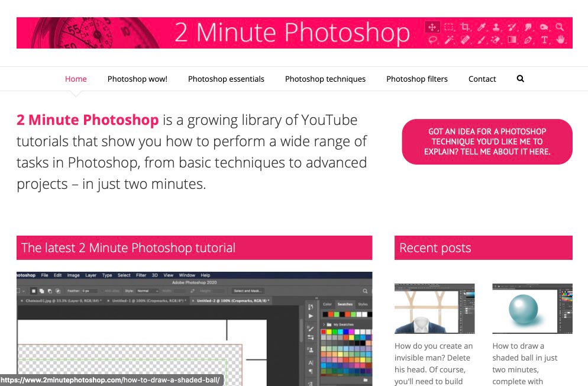Click the 'Recent posts' heading
This screenshot has width=588, height=386.
point(435,247)
